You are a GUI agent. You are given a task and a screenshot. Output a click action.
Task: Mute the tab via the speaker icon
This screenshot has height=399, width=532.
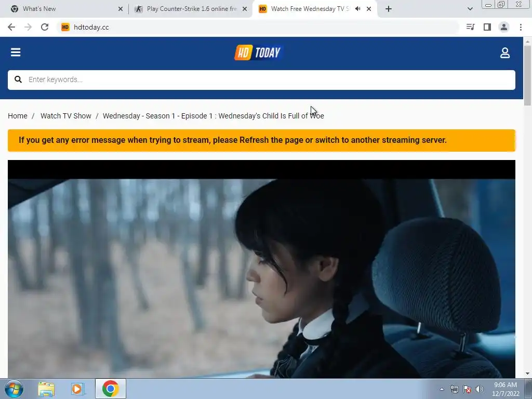pyautogui.click(x=357, y=9)
